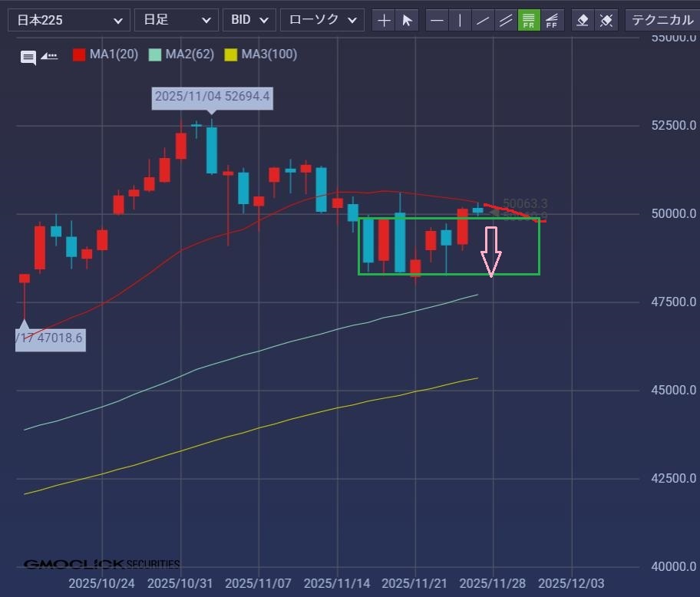Collapse the legend with the arrow icon
This screenshot has height=597, width=700.
[x=49, y=56]
